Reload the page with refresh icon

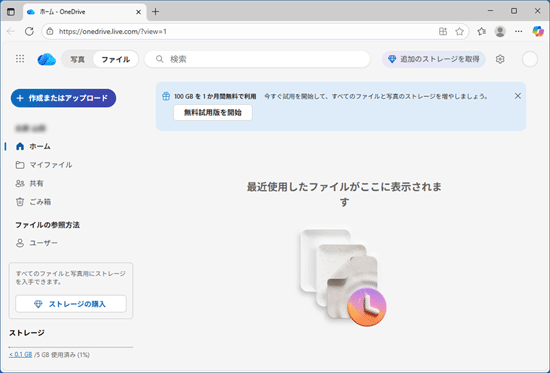click(29, 31)
